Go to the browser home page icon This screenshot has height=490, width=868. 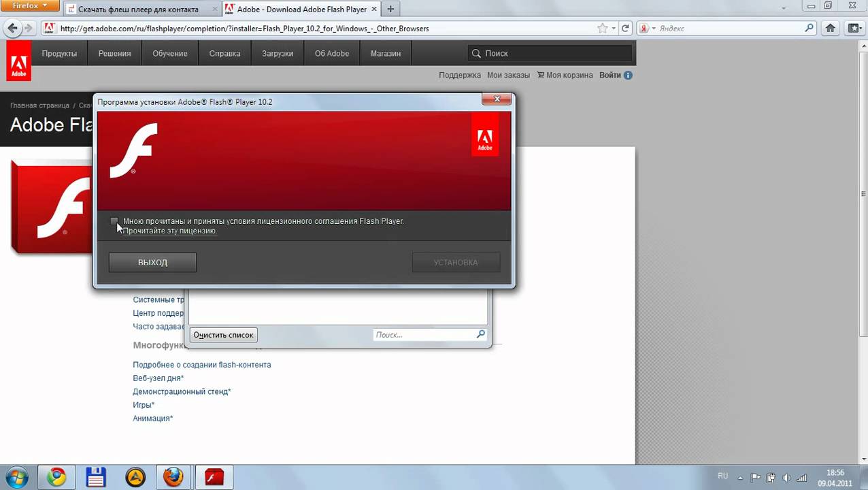(831, 29)
